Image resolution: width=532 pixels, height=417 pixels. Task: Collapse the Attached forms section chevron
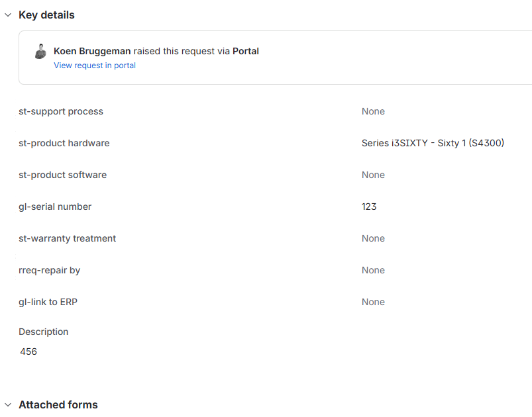(8, 404)
